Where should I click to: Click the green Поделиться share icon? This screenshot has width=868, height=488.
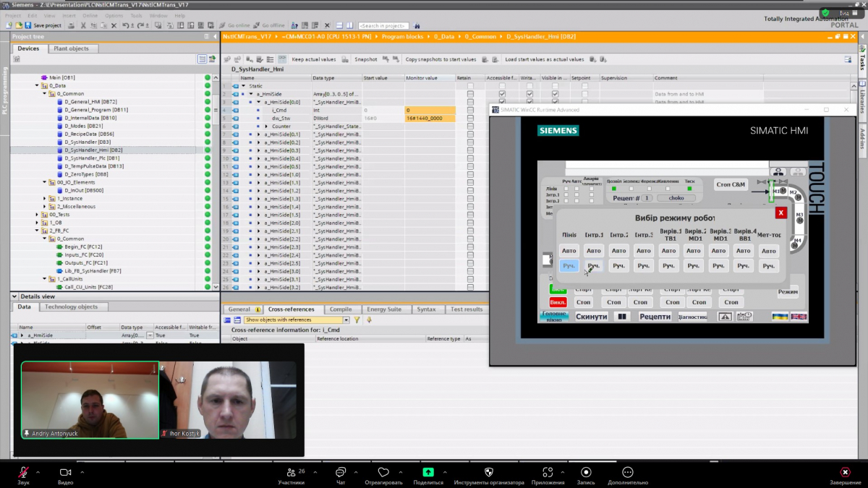tap(428, 471)
